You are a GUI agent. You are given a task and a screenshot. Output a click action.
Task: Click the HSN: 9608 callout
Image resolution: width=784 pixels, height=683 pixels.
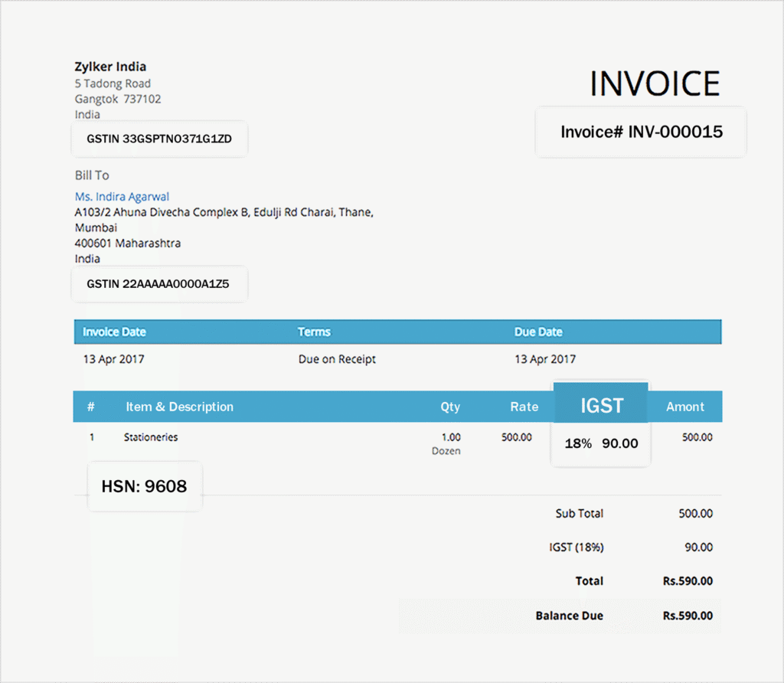pos(144,486)
